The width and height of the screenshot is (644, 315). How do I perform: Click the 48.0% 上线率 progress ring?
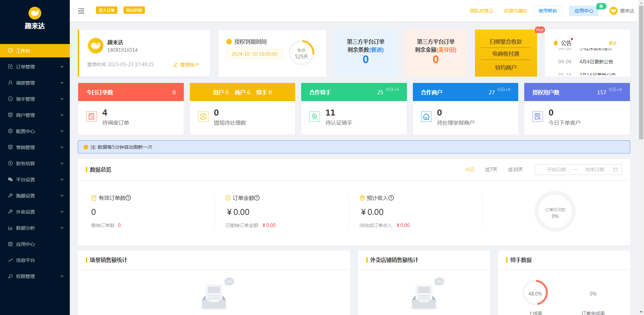pyautogui.click(x=535, y=293)
